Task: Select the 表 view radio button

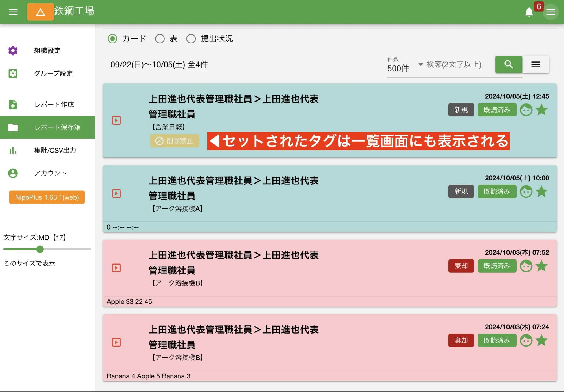Action: point(160,39)
